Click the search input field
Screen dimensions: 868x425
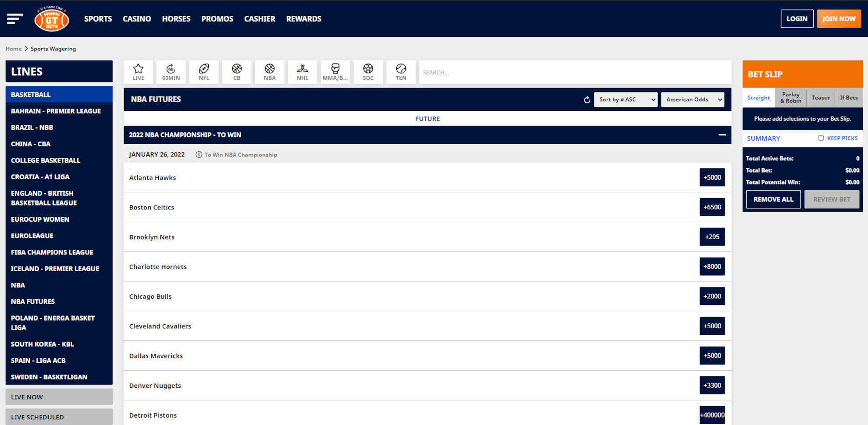[575, 72]
